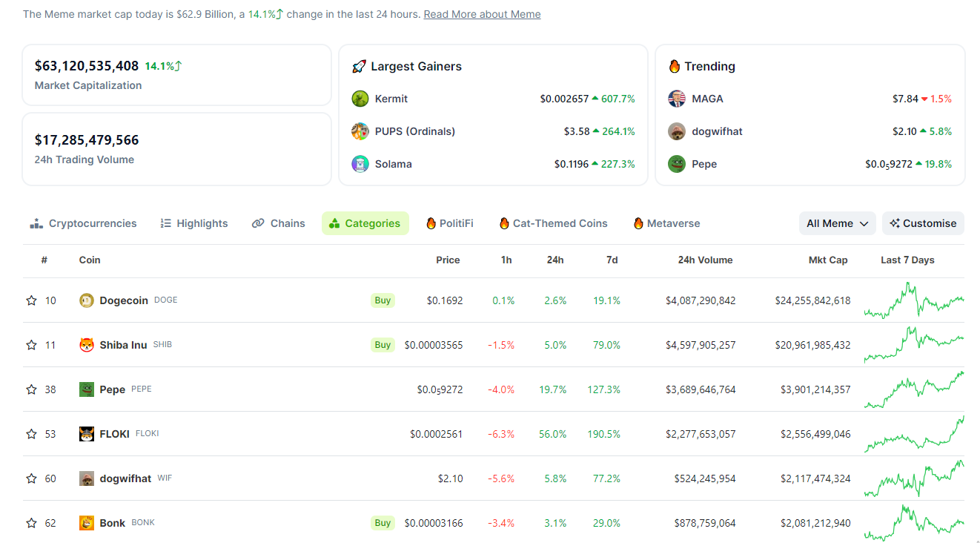Click the Bonk coin logo
Image resolution: width=980 pixels, height=543 pixels.
click(x=87, y=523)
